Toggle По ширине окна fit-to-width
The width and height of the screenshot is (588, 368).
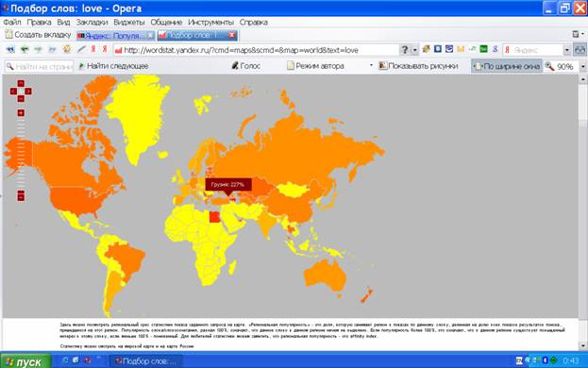click(507, 66)
